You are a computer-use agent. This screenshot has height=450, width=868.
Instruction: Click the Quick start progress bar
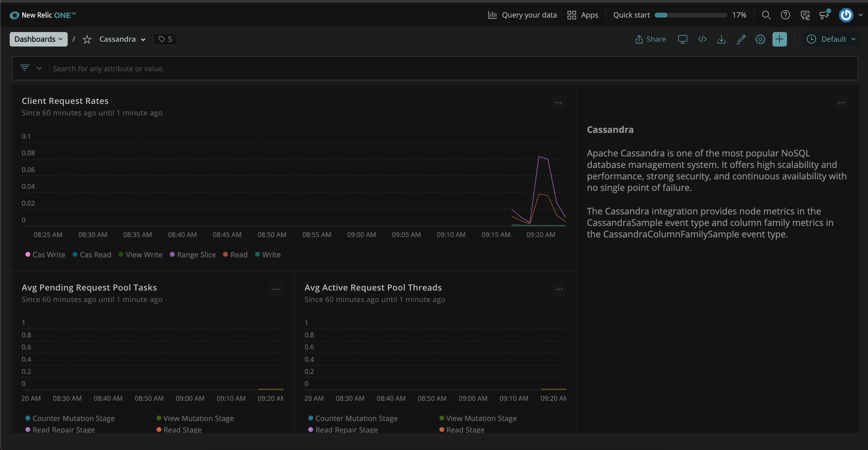pyautogui.click(x=690, y=15)
